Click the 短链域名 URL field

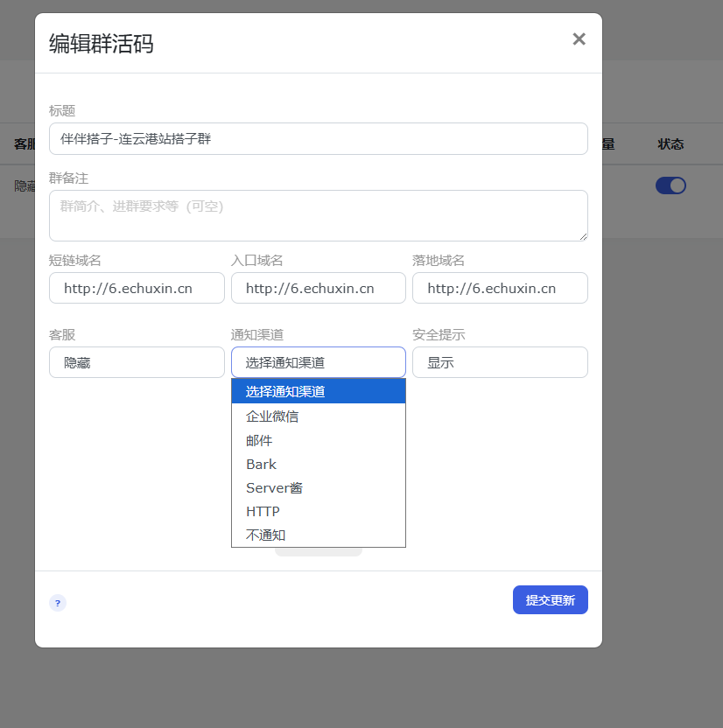(137, 288)
